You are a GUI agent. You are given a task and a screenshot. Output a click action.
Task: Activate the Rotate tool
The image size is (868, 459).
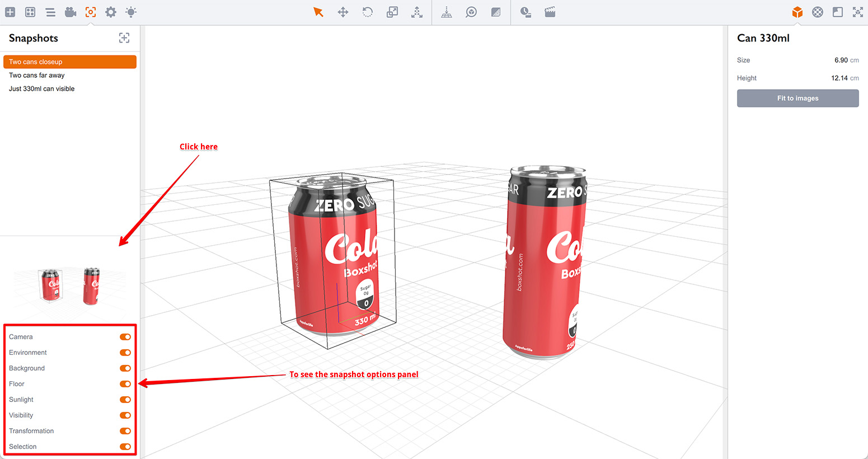[368, 12]
